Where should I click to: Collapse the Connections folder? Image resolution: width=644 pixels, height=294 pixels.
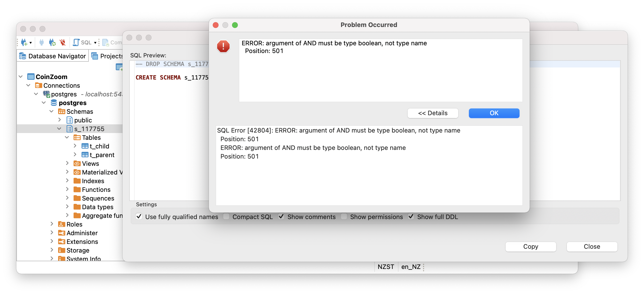point(28,85)
